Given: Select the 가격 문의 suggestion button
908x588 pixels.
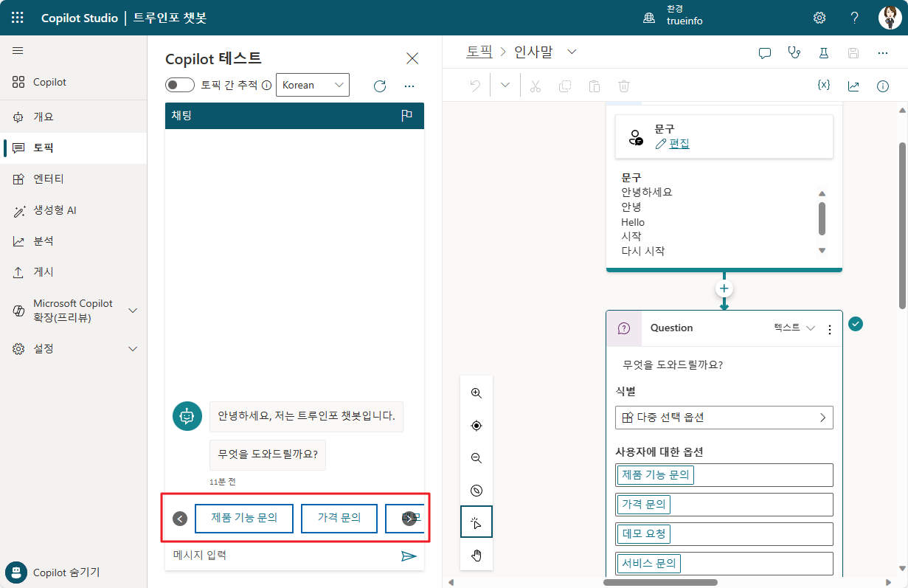Looking at the screenshot, I should point(339,518).
